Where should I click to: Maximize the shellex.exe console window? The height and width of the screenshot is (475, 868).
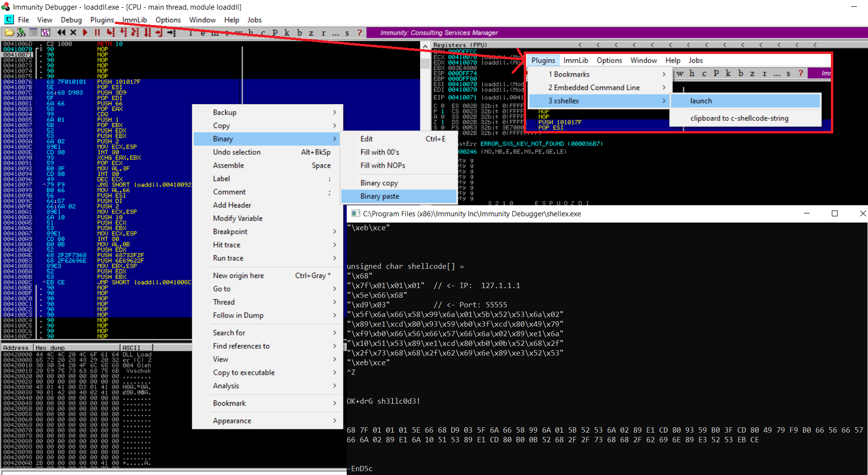click(835, 213)
